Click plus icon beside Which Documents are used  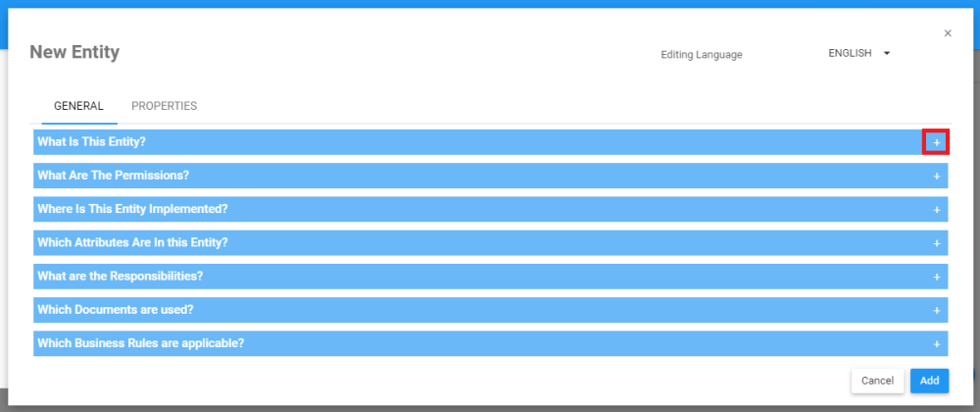(936, 310)
